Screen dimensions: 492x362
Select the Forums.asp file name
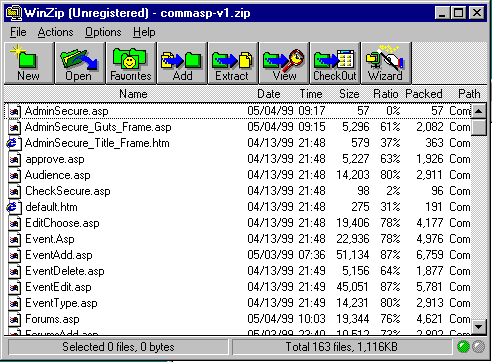tap(52, 319)
